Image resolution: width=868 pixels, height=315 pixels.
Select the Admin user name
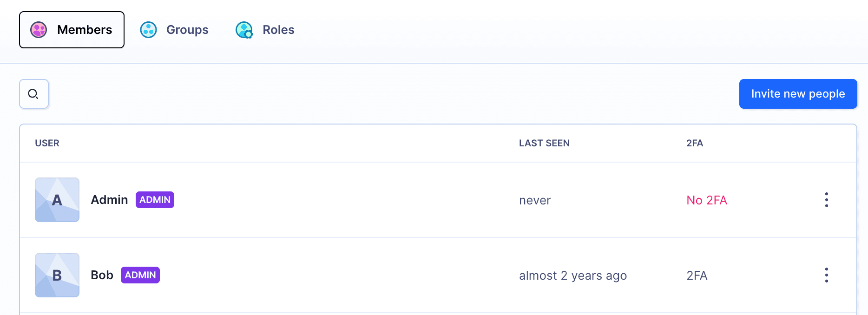[x=109, y=200]
